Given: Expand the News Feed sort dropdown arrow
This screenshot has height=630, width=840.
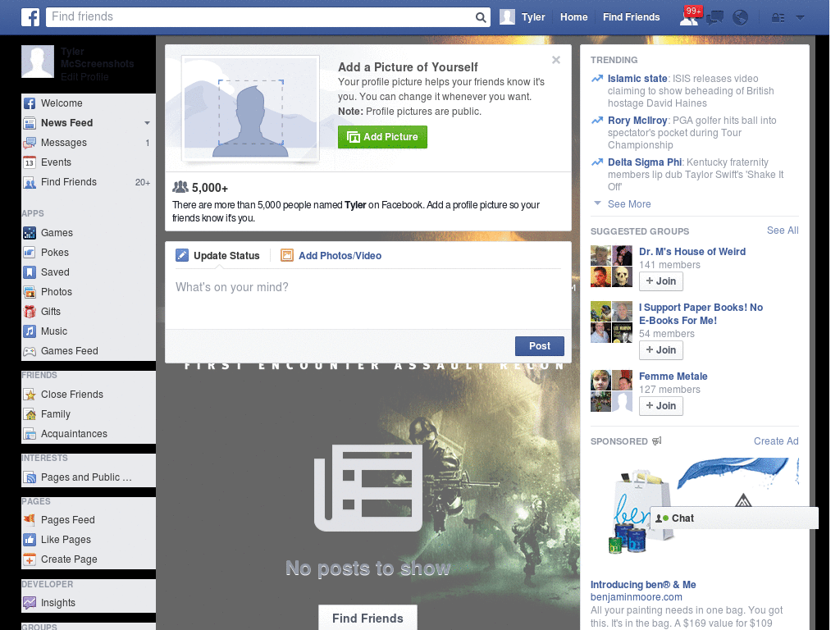Looking at the screenshot, I should coord(147,123).
